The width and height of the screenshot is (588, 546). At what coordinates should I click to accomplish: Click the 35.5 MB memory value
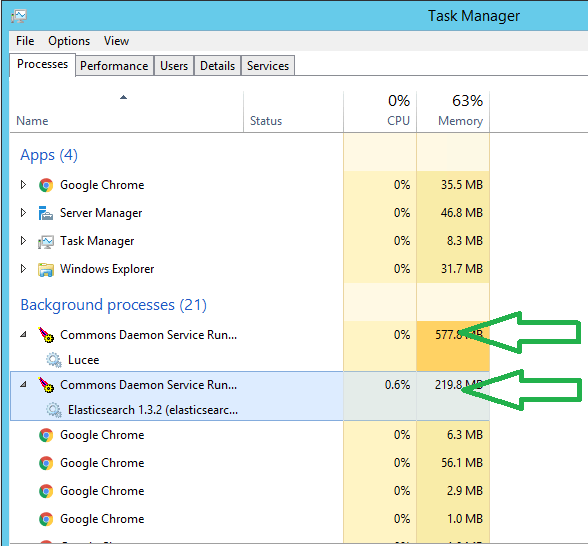pyautogui.click(x=462, y=185)
